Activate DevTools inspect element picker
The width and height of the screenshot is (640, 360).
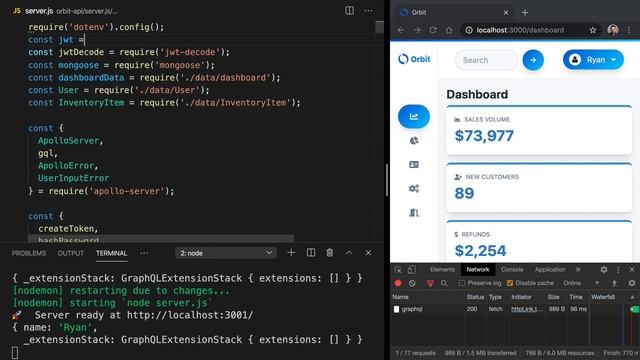click(398, 269)
